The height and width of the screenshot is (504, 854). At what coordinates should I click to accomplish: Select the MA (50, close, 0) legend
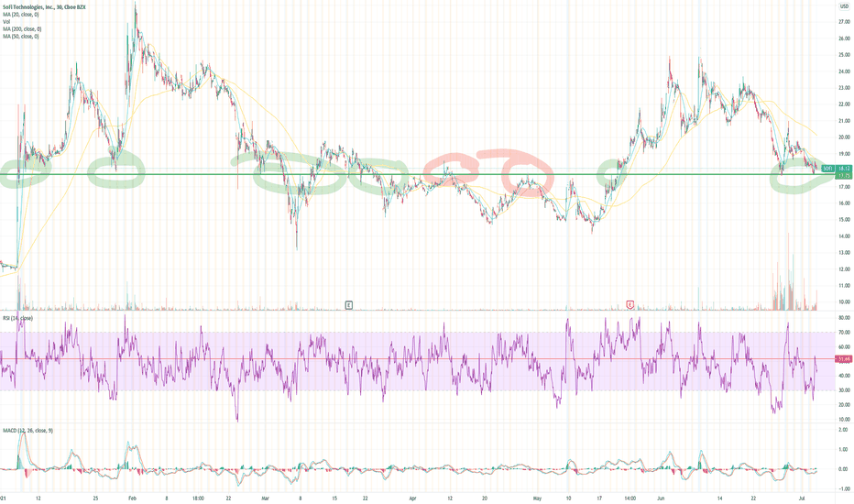click(x=21, y=37)
